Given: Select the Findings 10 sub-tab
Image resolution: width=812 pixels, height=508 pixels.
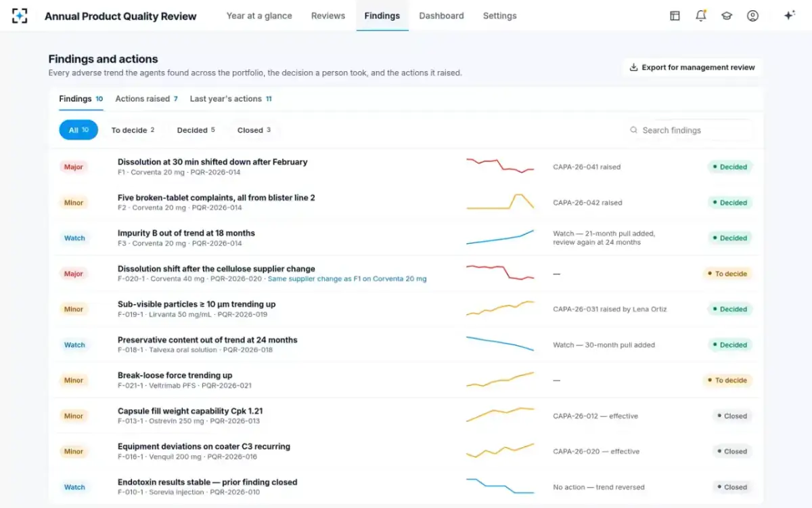Looking at the screenshot, I should pos(81,99).
